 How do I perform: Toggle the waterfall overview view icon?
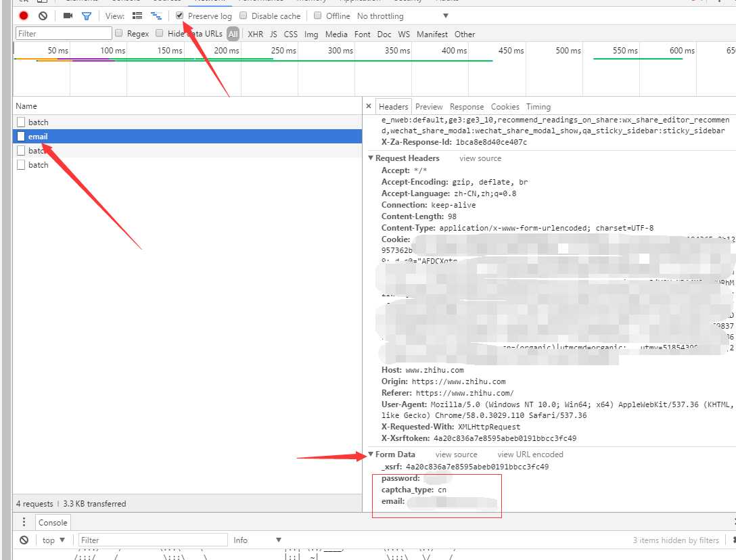pos(156,16)
